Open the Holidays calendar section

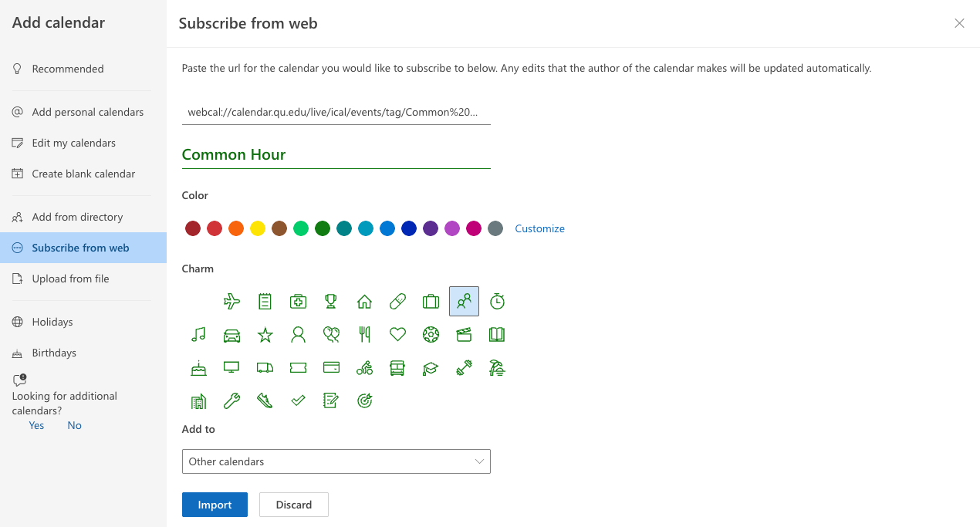[x=52, y=322]
